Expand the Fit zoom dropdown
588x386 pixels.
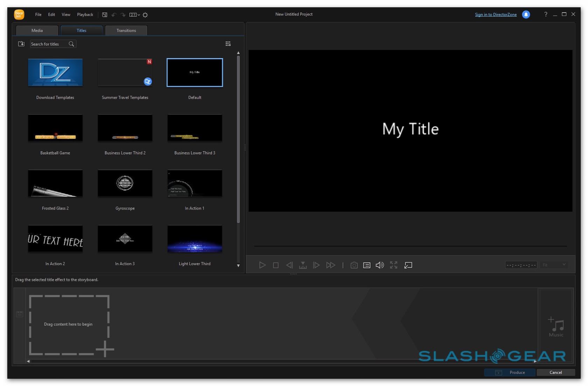tap(554, 265)
